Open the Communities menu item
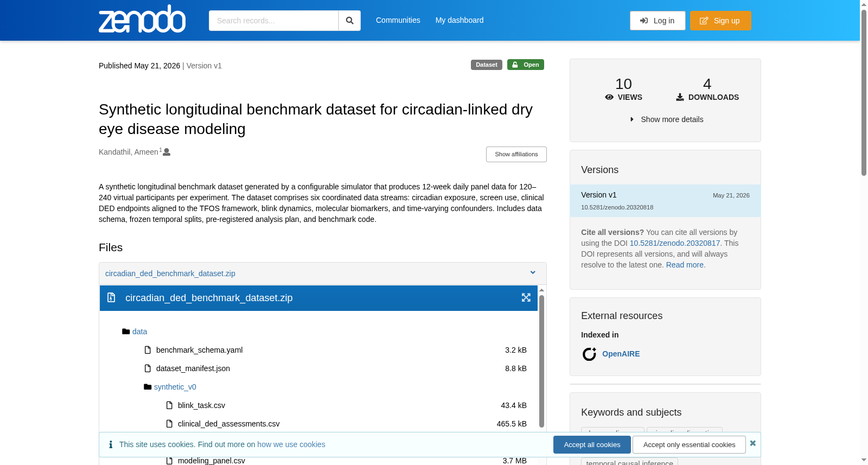This screenshot has width=868, height=465. pyautogui.click(x=398, y=20)
